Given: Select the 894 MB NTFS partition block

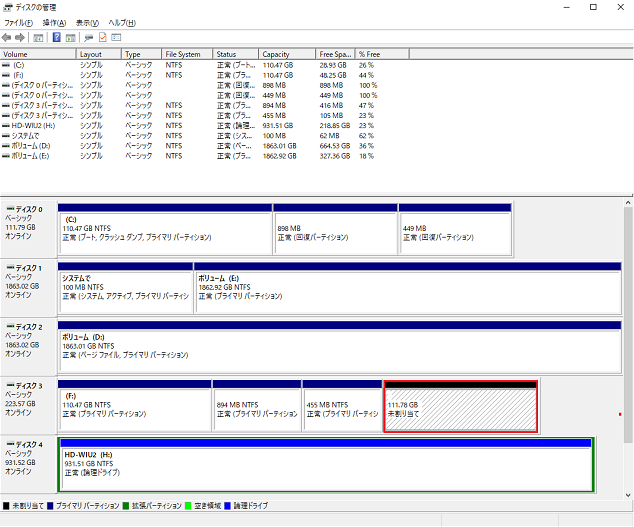Looking at the screenshot, I should pyautogui.click(x=257, y=405).
